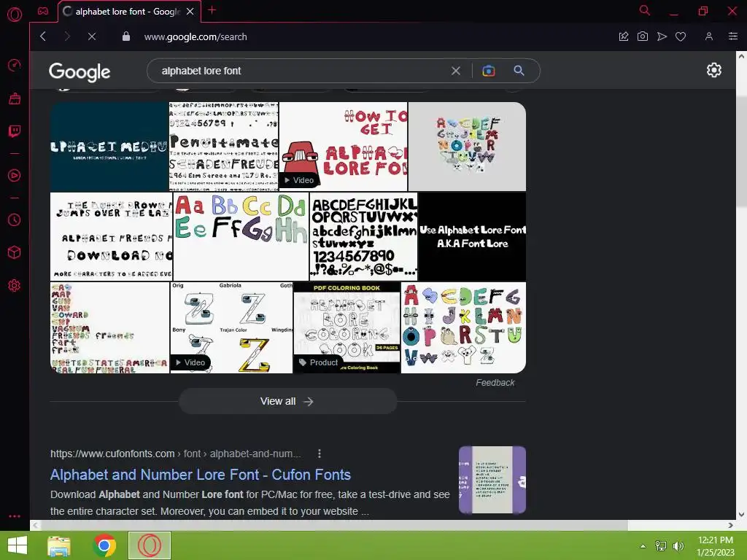Viewport: 747px width, 560px height.
Task: Bookmark page with heart icon
Action: (x=681, y=36)
